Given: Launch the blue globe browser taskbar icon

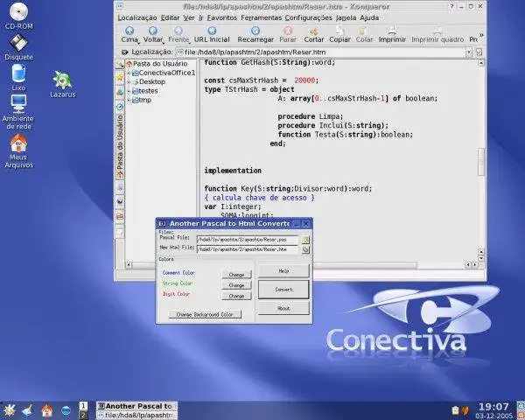Looking at the screenshot, I should click(x=66, y=410).
